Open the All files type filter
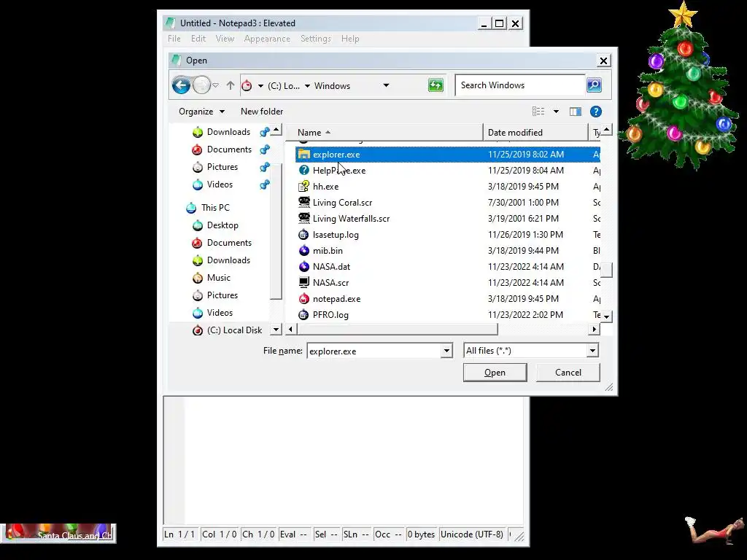The width and height of the screenshot is (747, 560). pos(531,351)
